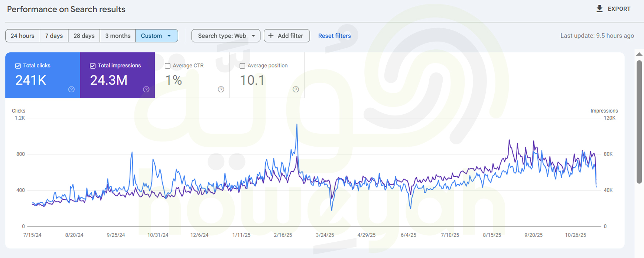644x258 pixels.
Task: Expand the Search type: Web dropdown
Action: point(226,36)
